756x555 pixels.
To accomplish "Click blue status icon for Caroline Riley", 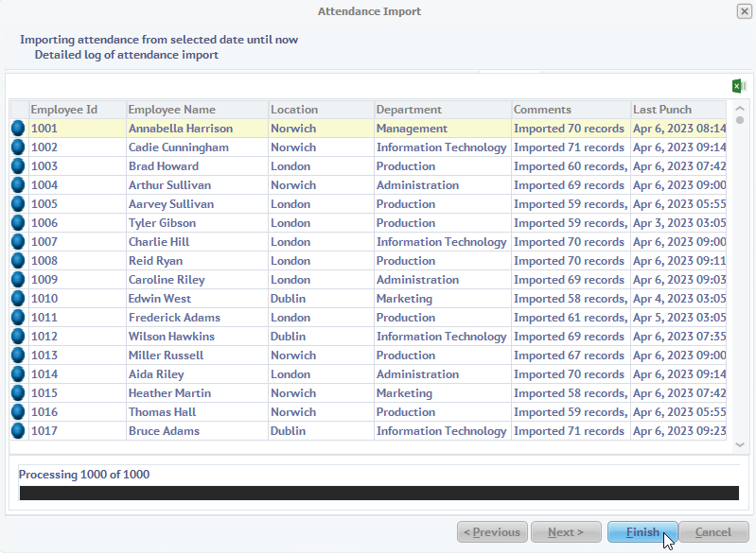I will coord(18,280).
